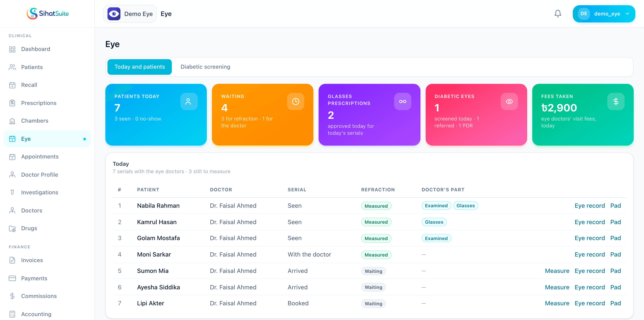The image size is (644, 320).
Task: Click the Chambers building icon in sidebar
Action: (12, 121)
